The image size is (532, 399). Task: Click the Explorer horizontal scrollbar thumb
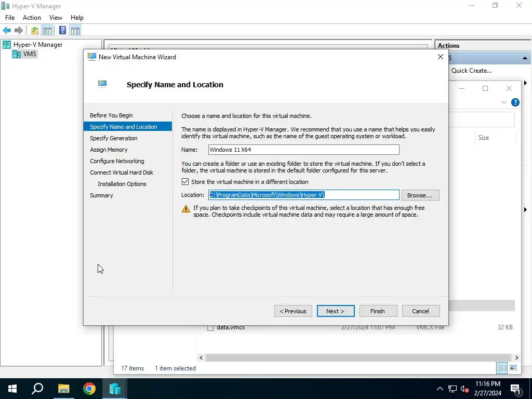pyautogui.click(x=358, y=357)
